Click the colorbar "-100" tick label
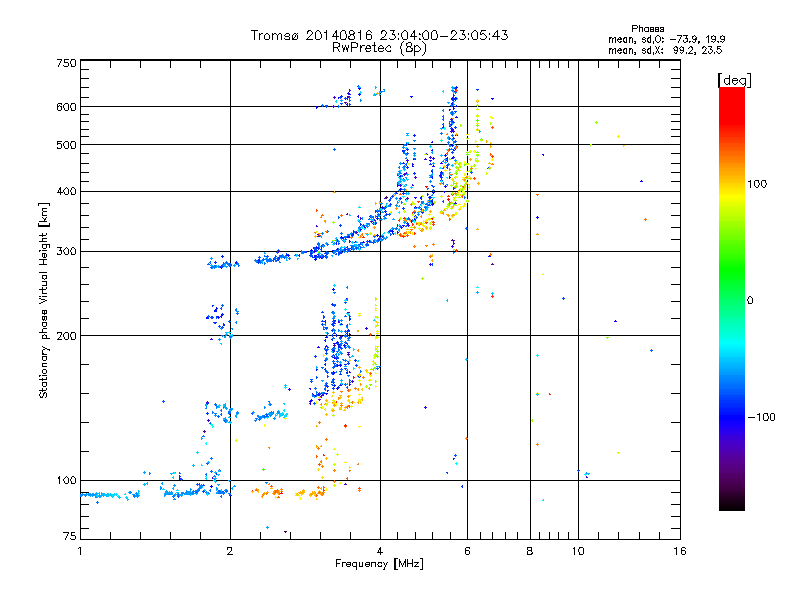 click(761, 417)
